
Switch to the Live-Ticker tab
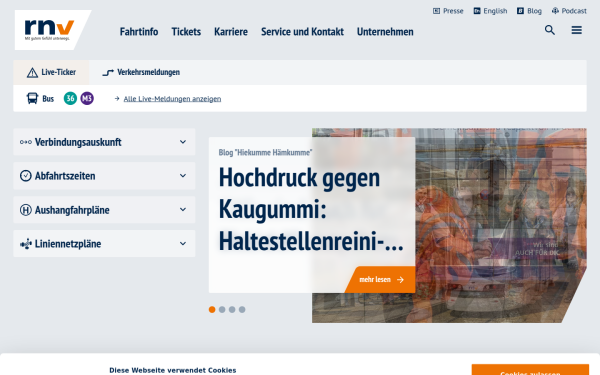[51, 72]
